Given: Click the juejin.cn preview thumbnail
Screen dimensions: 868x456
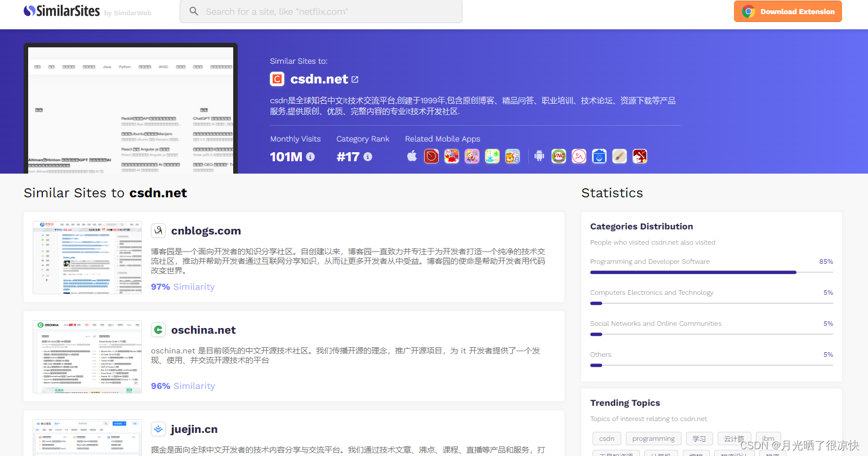Looking at the screenshot, I should tap(87, 438).
